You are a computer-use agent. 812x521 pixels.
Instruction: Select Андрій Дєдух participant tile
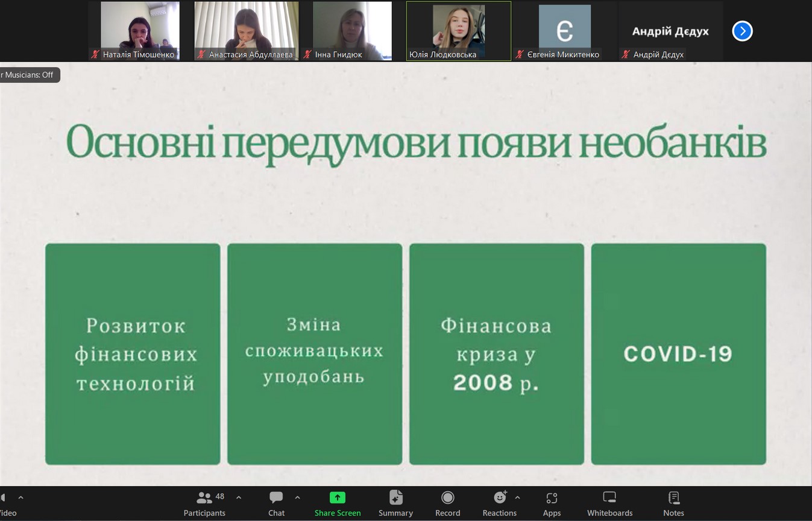pyautogui.click(x=670, y=31)
